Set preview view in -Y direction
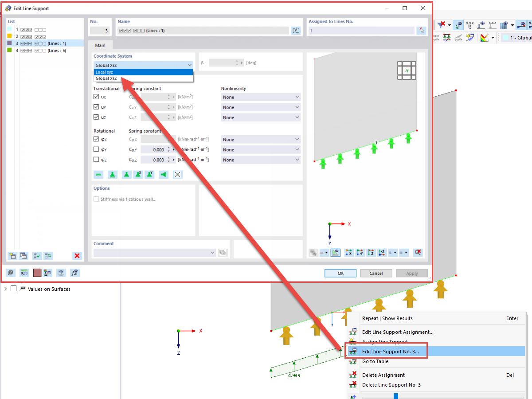Image resolution: width=532 pixels, height=399 pixels. click(x=360, y=253)
